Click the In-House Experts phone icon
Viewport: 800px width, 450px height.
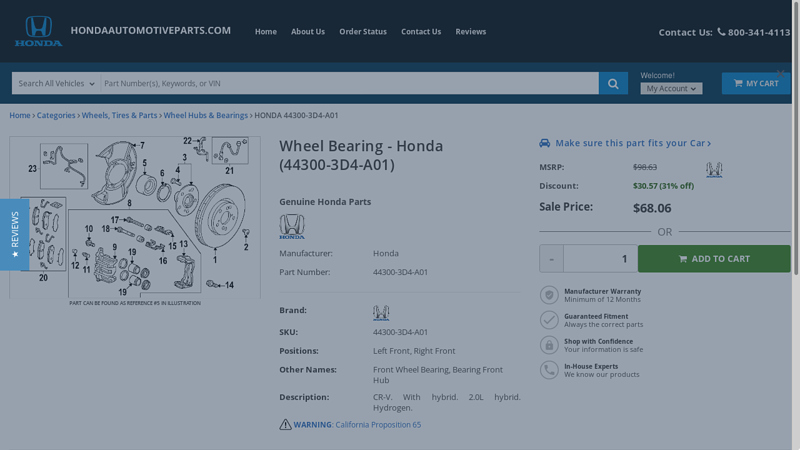tap(549, 370)
